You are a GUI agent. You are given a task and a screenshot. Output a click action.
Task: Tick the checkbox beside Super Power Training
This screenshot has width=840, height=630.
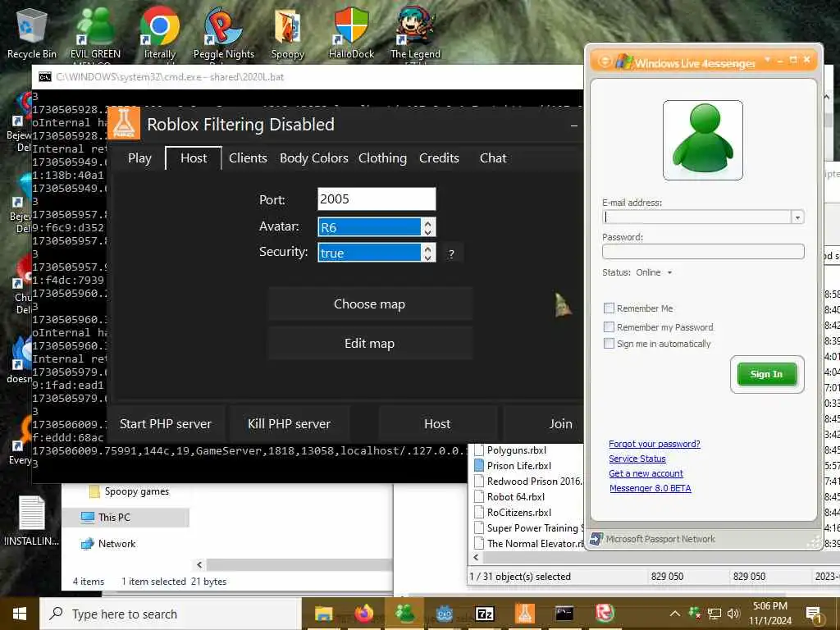coord(479,527)
